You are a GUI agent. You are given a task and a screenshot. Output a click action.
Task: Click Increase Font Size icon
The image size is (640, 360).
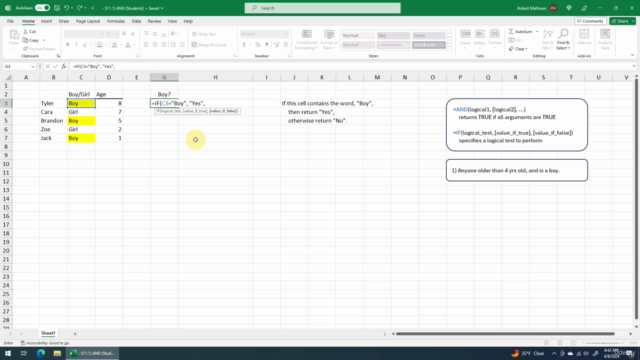[124, 34]
